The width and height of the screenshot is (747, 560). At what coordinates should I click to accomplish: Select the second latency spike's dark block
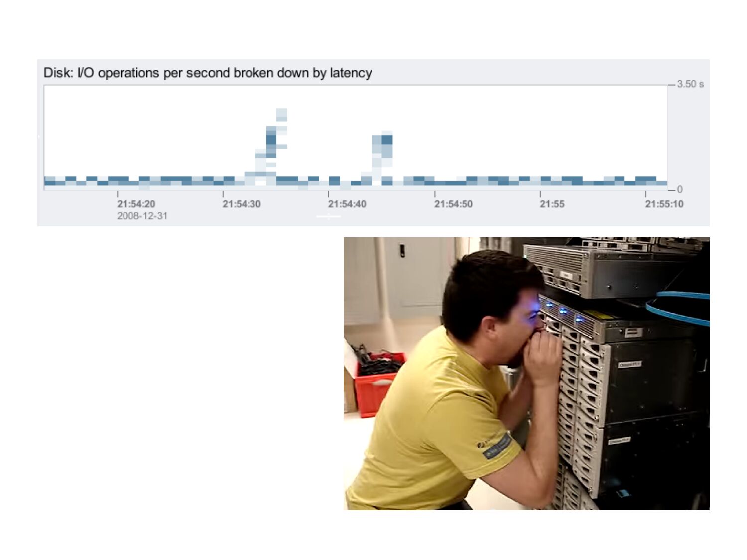click(387, 140)
